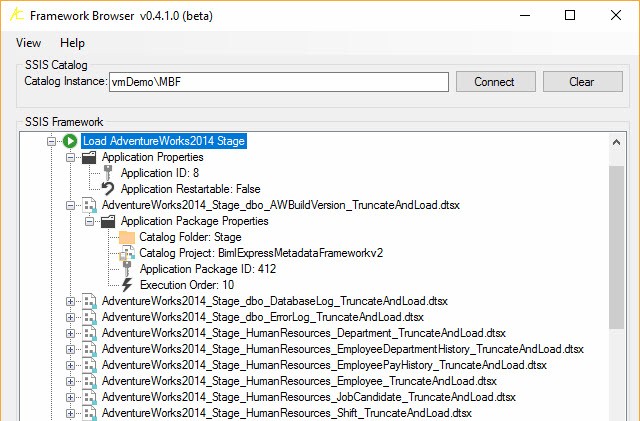The image size is (640, 421).
Task: Click the package icon for JobCandidate package
Action: tap(89, 397)
